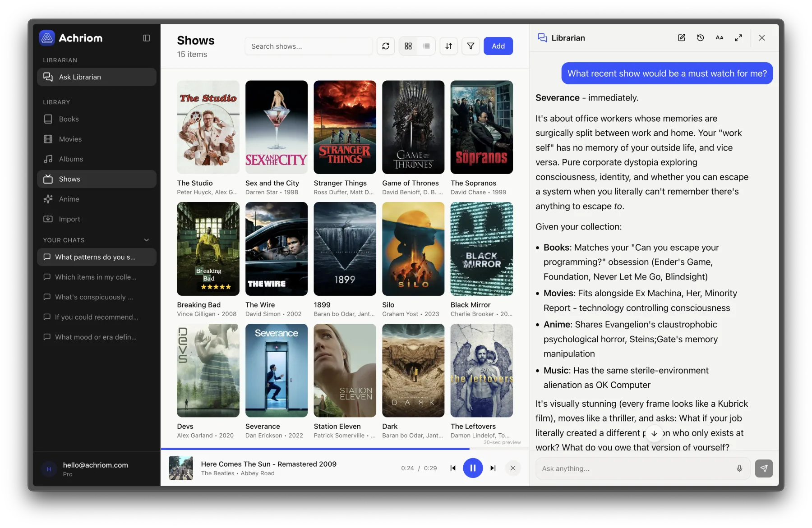Activate microphone voice input
812x528 pixels.
(x=739, y=468)
